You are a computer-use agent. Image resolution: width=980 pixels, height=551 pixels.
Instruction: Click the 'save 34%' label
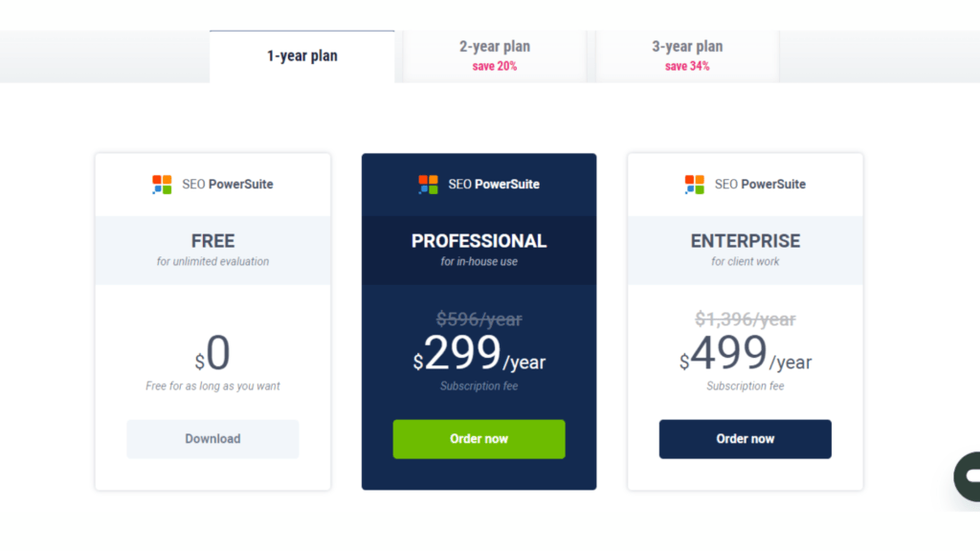[686, 65]
